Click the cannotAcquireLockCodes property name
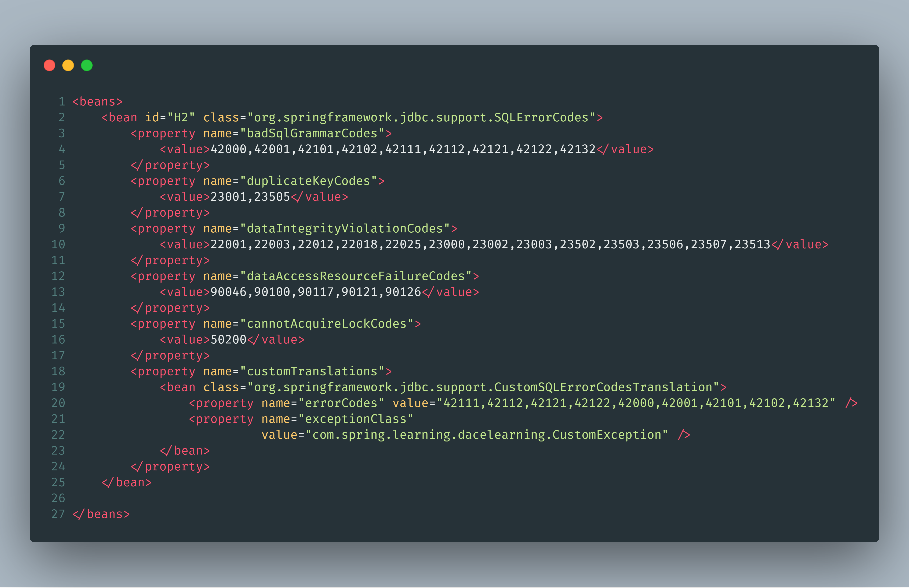The width and height of the screenshot is (909, 588). coord(327,324)
